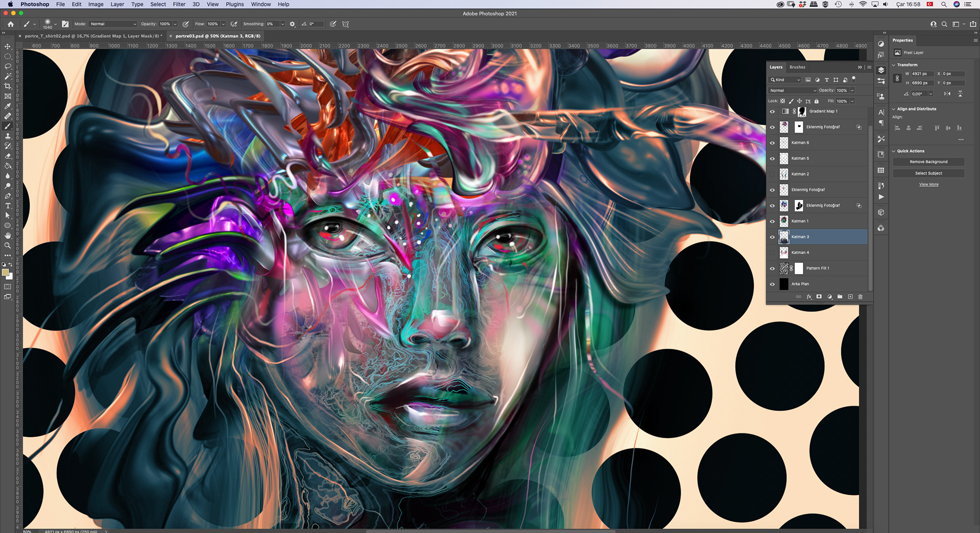Open the Smoothing value dropdown arrow
Screen dimensions: 980x533
click(282, 24)
